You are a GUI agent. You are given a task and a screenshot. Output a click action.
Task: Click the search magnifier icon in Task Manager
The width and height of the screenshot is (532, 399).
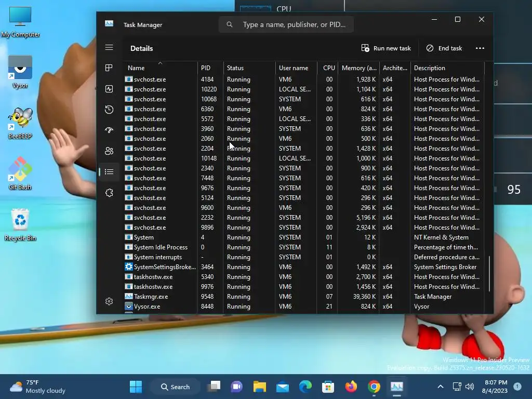[230, 24]
